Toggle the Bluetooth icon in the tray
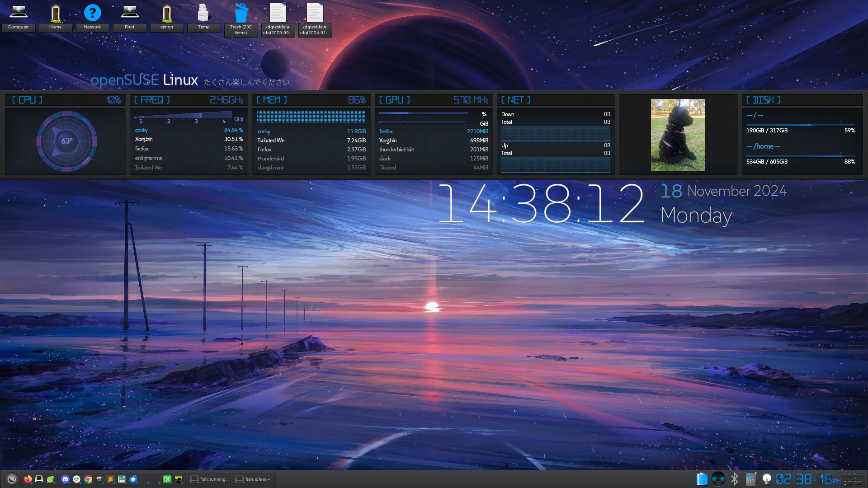 point(734,479)
